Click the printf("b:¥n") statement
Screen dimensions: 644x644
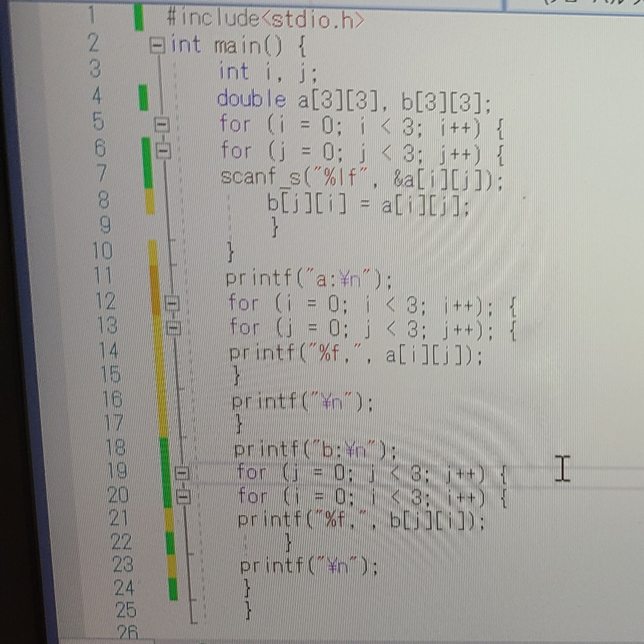pos(315,450)
